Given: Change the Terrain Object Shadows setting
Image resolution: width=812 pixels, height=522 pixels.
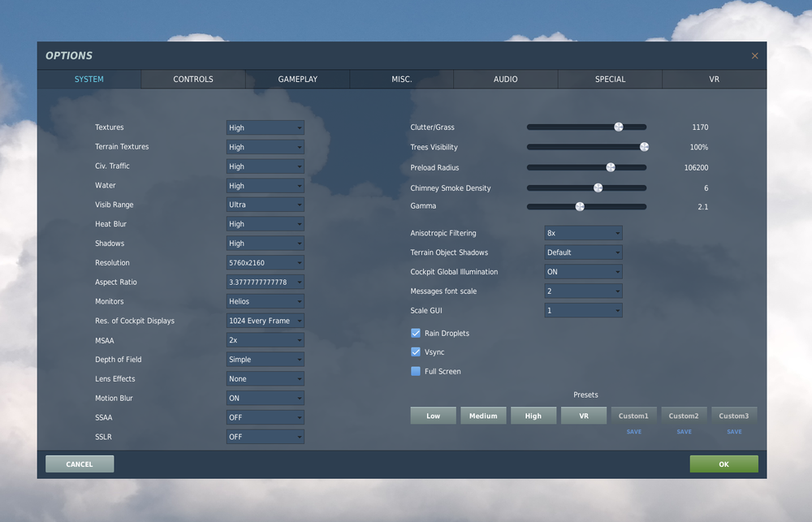Looking at the screenshot, I should click(583, 252).
